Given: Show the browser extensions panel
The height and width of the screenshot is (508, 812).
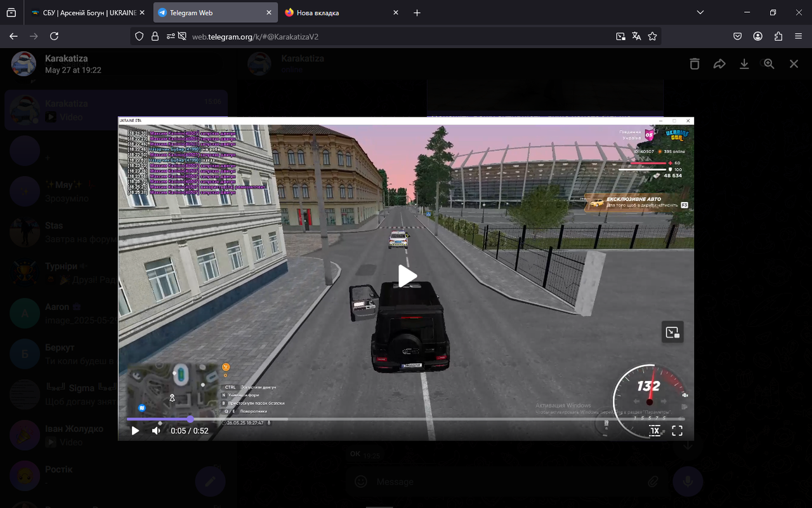Looking at the screenshot, I should point(778,36).
